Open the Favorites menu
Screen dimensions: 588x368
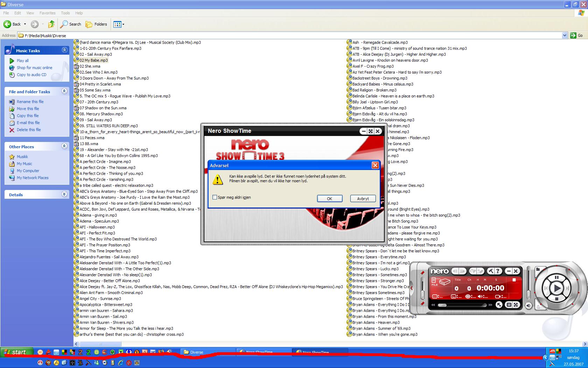point(47,13)
